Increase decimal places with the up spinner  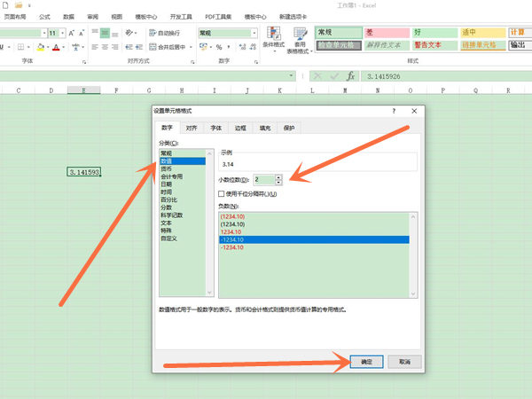point(278,176)
